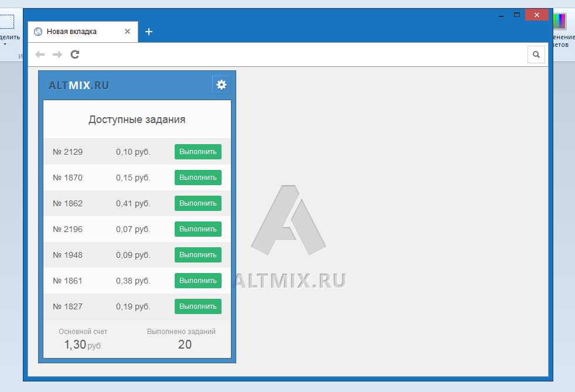Click Выполнить for task № 1948
This screenshot has height=392, width=575.
click(198, 255)
